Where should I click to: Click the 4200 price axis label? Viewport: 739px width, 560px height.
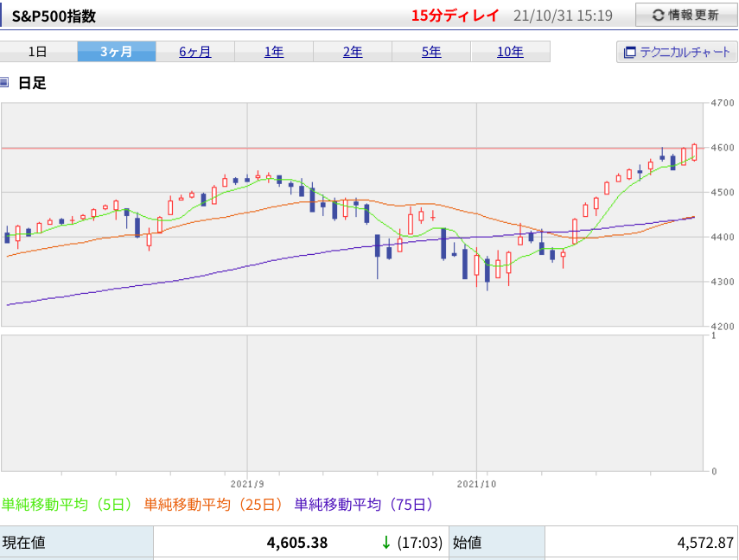pyautogui.click(x=723, y=326)
